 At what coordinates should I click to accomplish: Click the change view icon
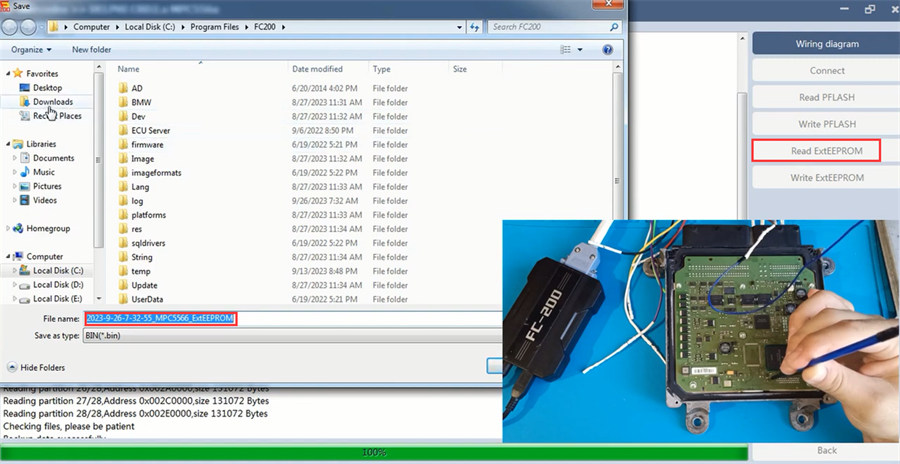point(565,50)
